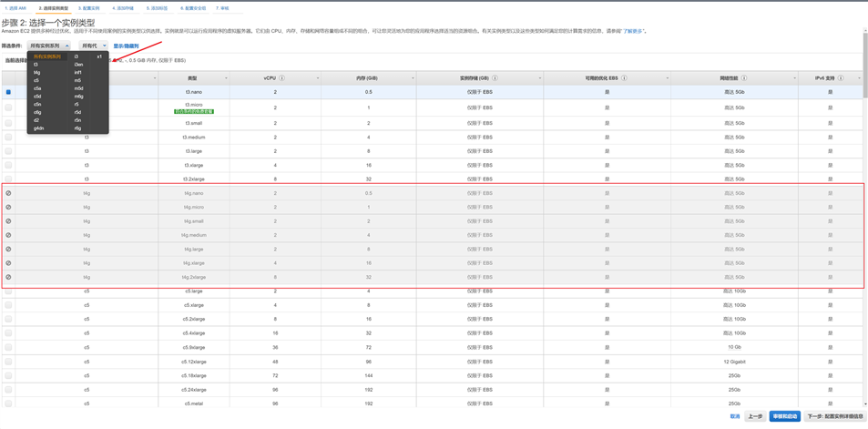Click the t3.2xlarge type cell
868x429 pixels.
point(194,179)
